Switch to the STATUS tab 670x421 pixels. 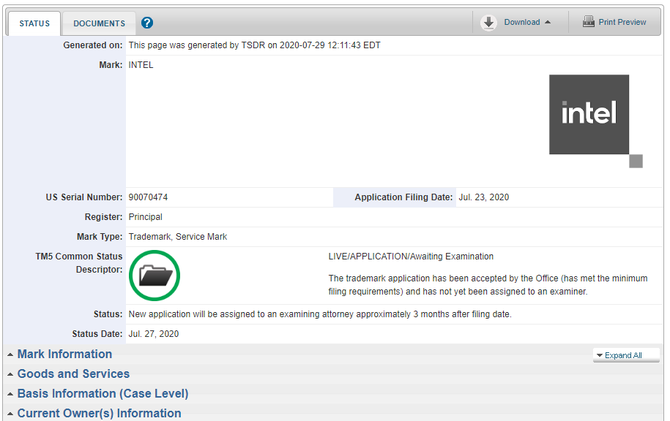34,24
